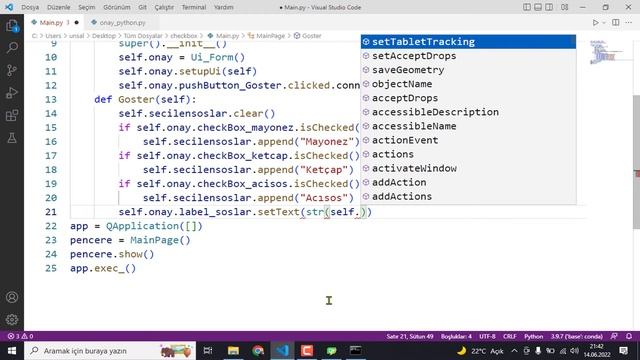This screenshot has width=640, height=360.
Task: Open the Explorer view in activity bar
Action: (12, 26)
